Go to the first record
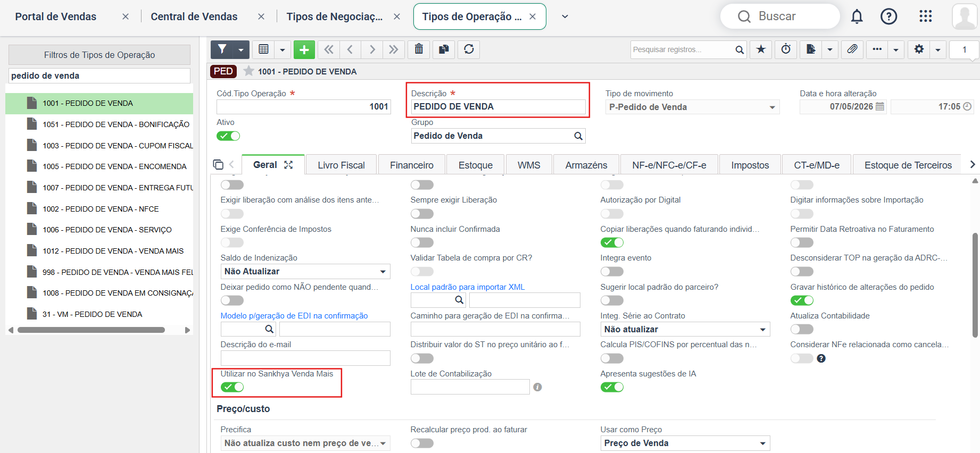980x453 pixels. pyautogui.click(x=329, y=49)
